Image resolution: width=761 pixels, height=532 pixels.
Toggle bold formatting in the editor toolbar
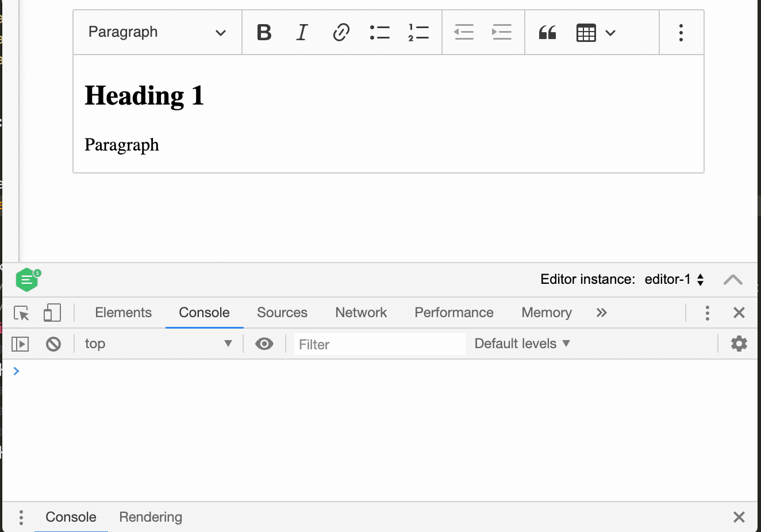[263, 32]
